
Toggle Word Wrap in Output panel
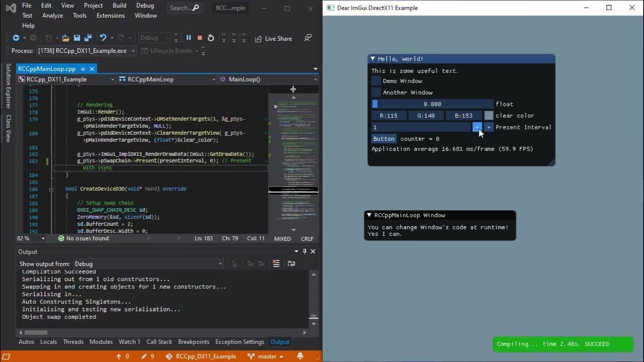[x=291, y=263]
